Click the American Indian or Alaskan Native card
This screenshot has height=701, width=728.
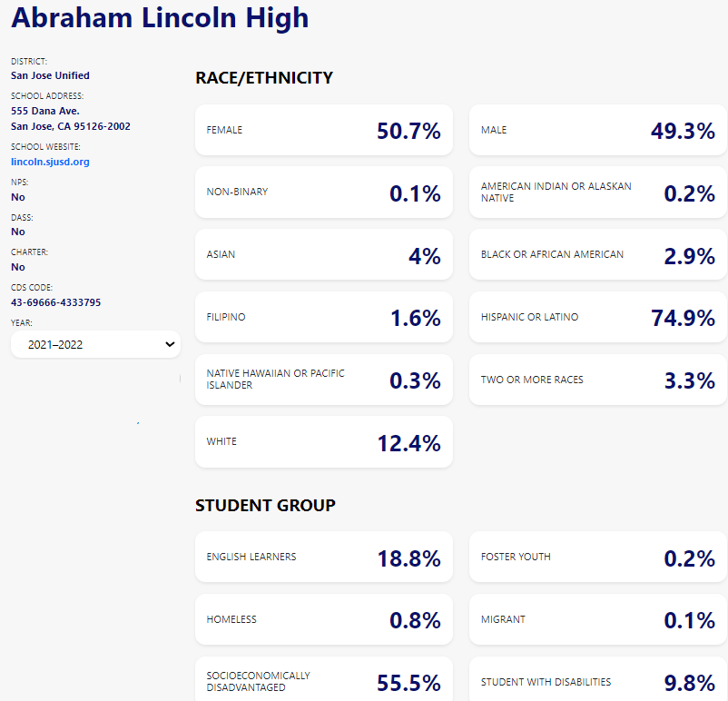coord(597,193)
